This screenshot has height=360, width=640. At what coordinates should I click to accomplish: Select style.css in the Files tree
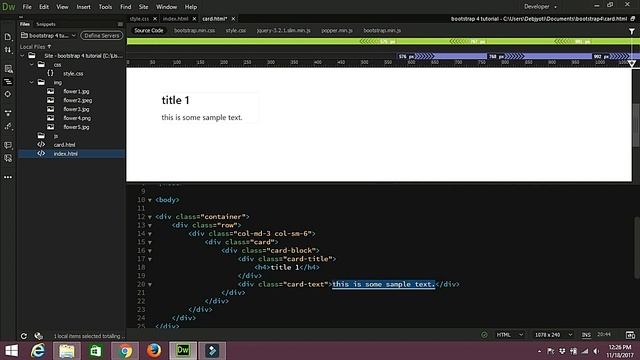click(73, 73)
